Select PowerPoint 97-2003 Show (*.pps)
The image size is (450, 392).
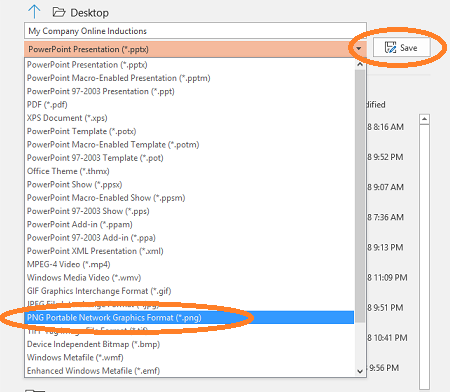190,211
